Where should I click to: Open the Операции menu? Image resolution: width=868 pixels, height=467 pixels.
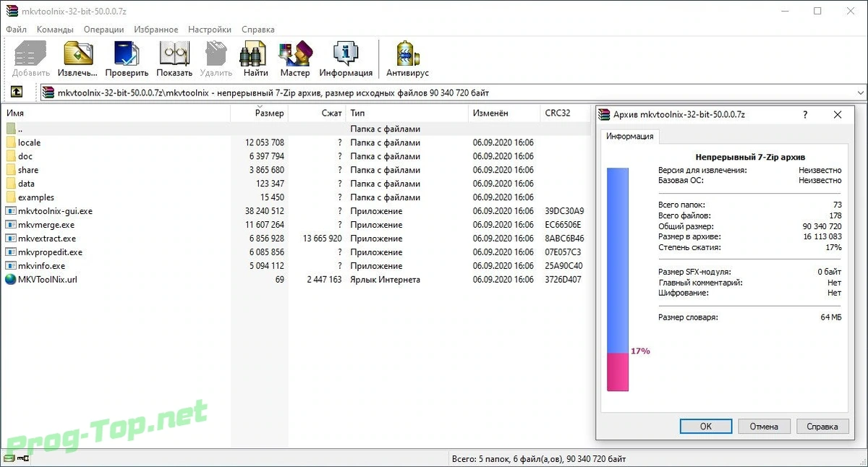(x=103, y=30)
